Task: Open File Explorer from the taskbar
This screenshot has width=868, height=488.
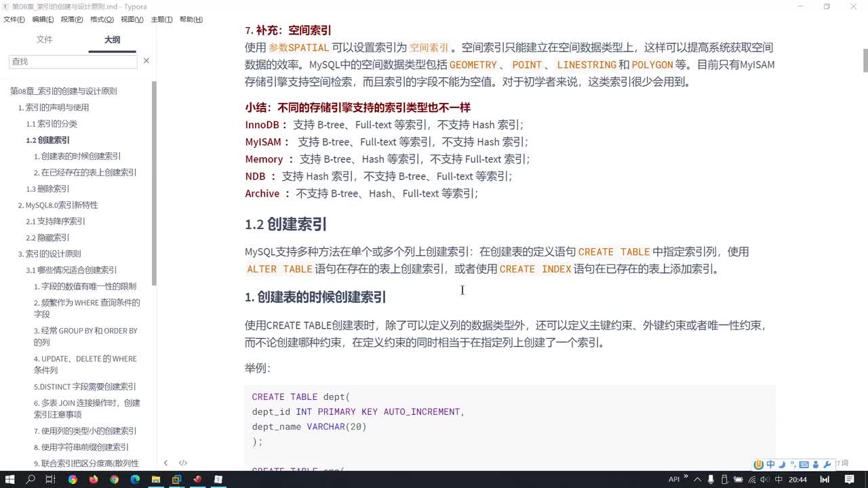Action: click(156, 479)
